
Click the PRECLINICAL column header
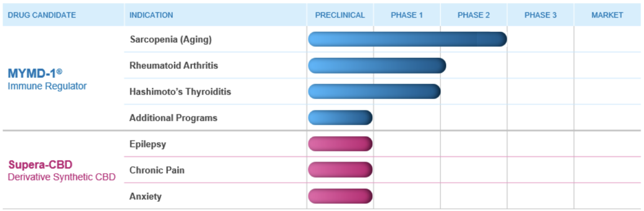click(x=340, y=15)
